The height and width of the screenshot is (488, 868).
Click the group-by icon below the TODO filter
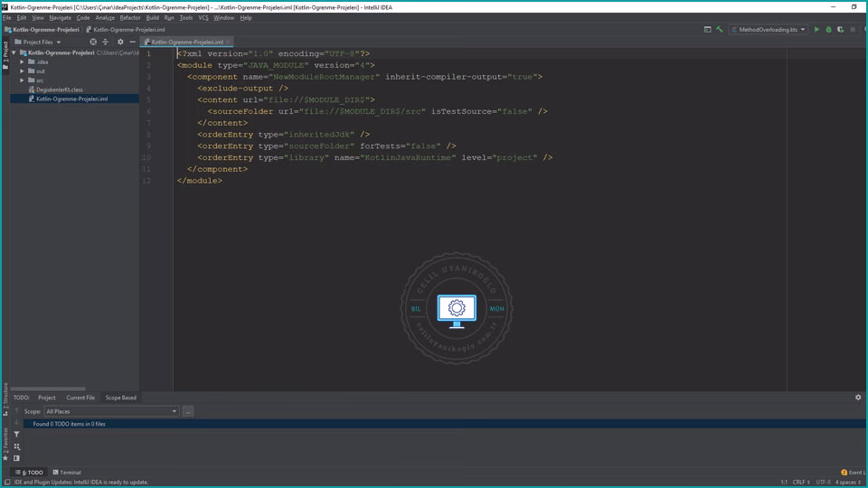pyautogui.click(x=16, y=446)
